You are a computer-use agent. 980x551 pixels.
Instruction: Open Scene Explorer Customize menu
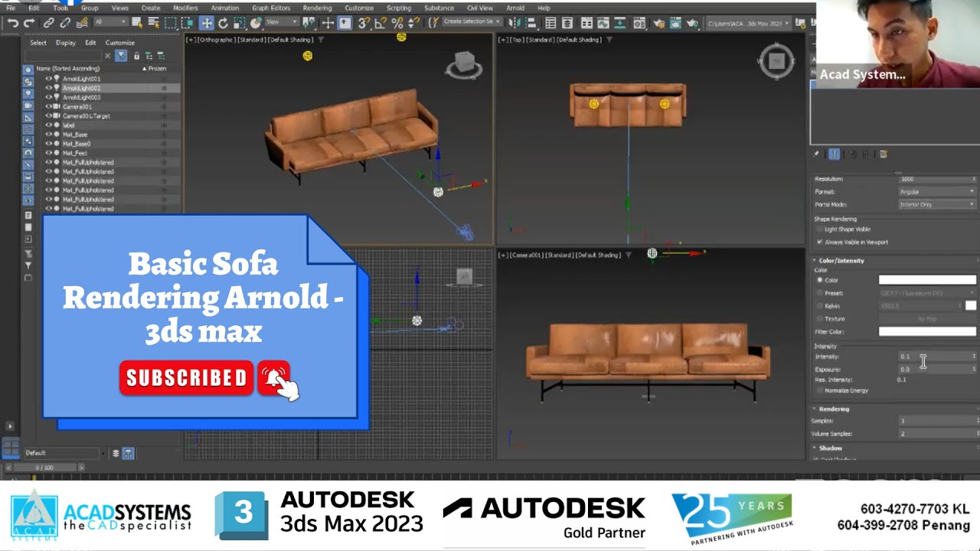coord(119,43)
